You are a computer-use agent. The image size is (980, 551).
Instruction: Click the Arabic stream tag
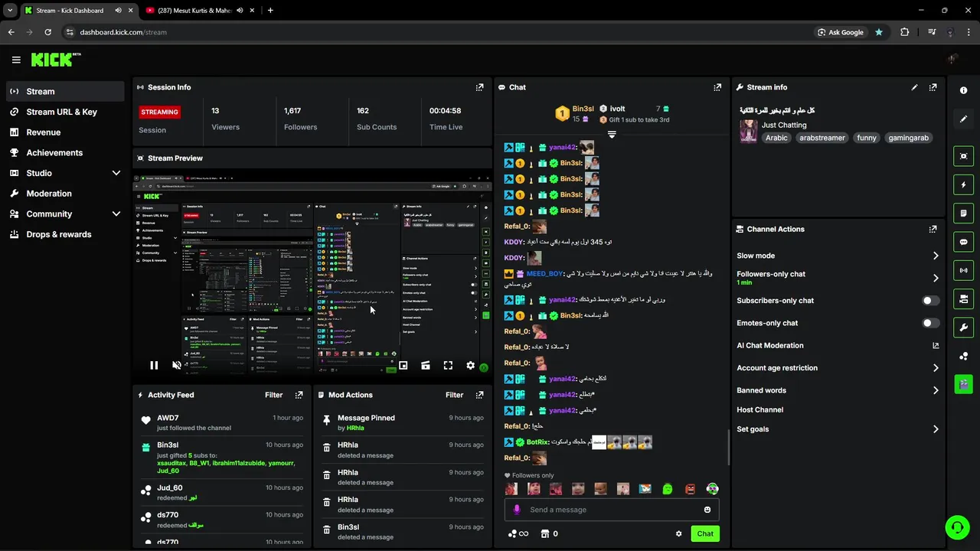pyautogui.click(x=776, y=138)
